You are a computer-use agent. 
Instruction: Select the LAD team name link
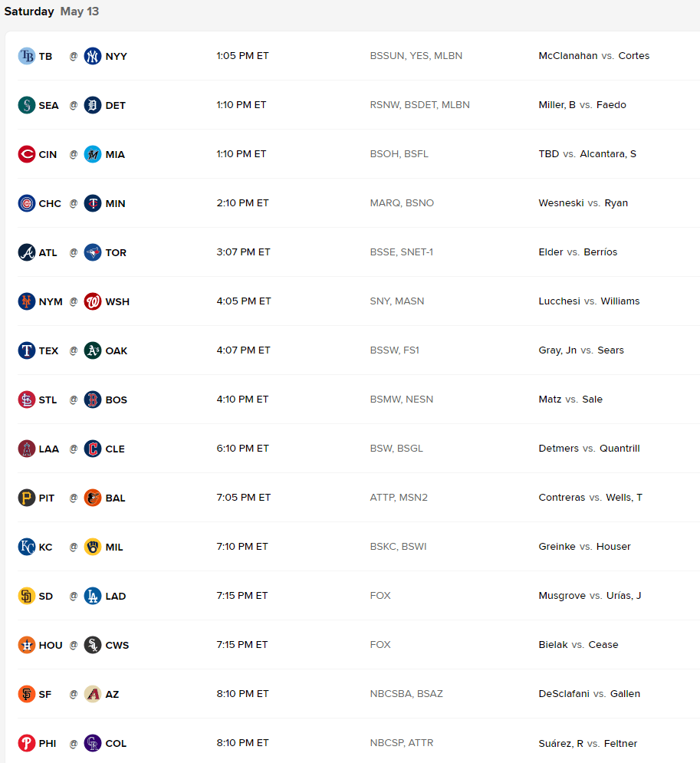click(116, 596)
